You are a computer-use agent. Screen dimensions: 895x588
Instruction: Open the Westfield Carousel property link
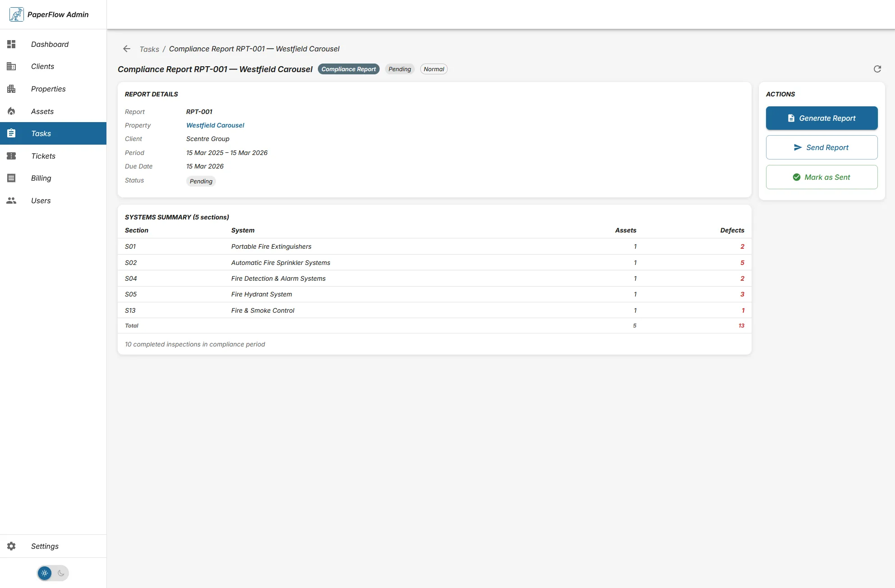click(215, 125)
